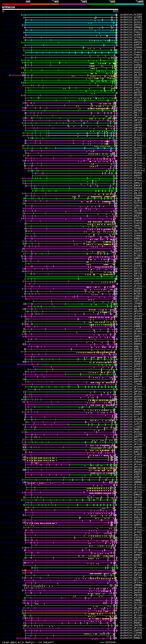
Task: Select the UniRef100_Q38913 label
Action: tap(131, 352)
